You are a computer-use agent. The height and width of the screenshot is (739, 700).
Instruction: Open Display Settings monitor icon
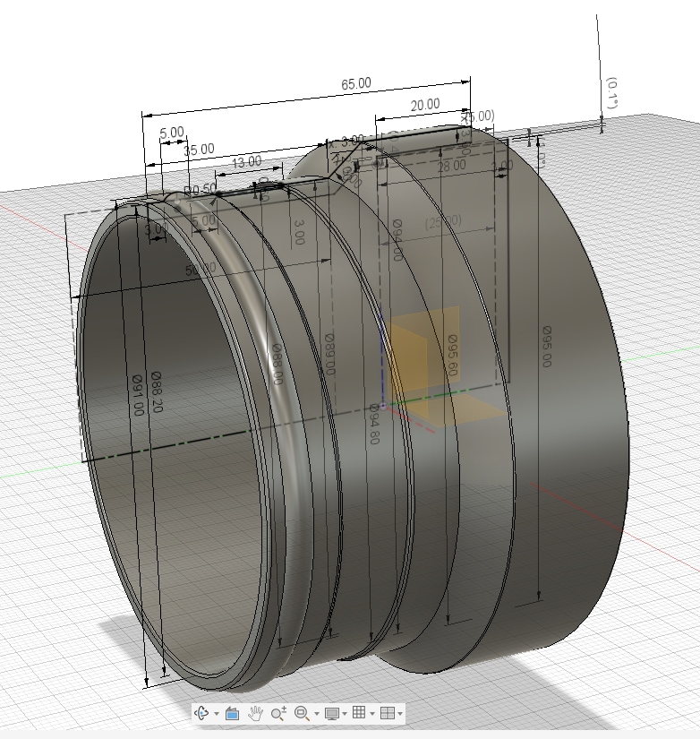point(332,713)
